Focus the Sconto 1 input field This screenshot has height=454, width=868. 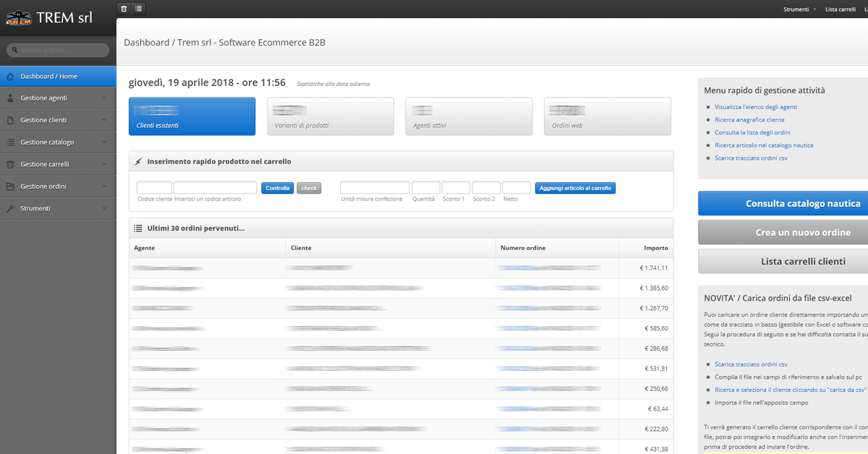(x=456, y=188)
